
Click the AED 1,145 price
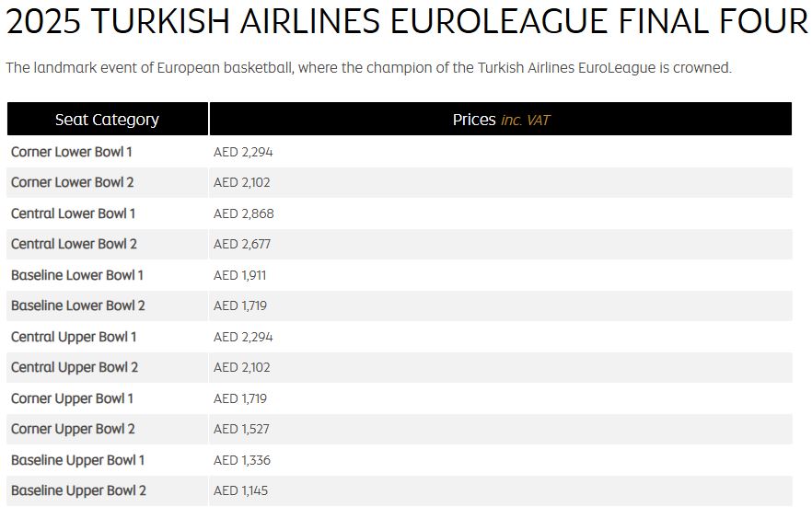point(241,490)
